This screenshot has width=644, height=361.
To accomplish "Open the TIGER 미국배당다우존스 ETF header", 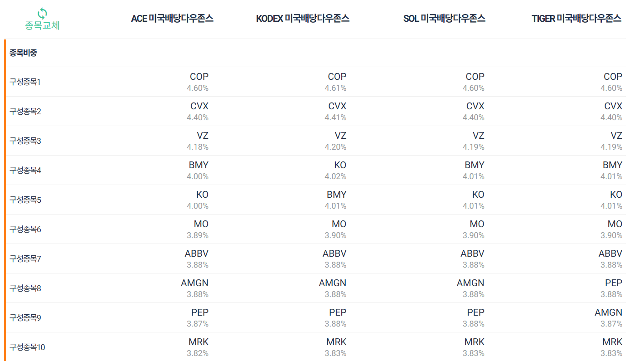I will [576, 19].
